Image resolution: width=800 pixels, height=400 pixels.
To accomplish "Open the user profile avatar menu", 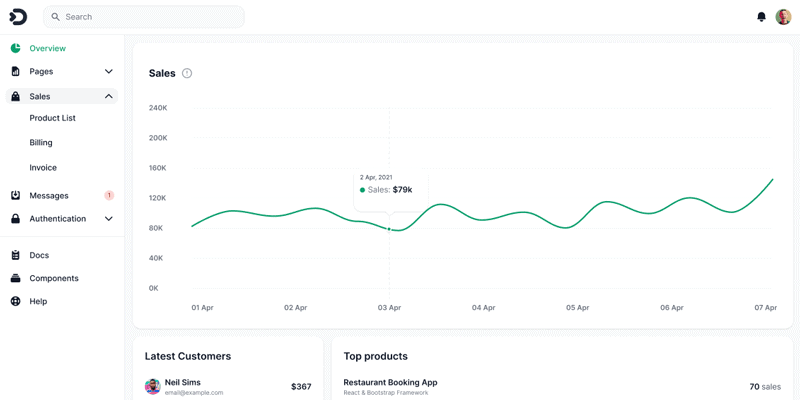I will coord(783,17).
